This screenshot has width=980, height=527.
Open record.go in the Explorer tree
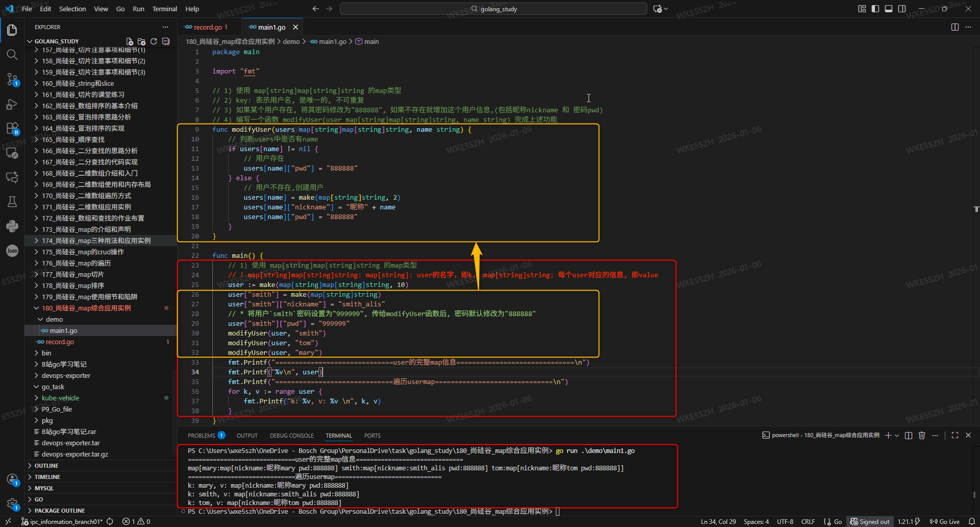(x=101, y=342)
